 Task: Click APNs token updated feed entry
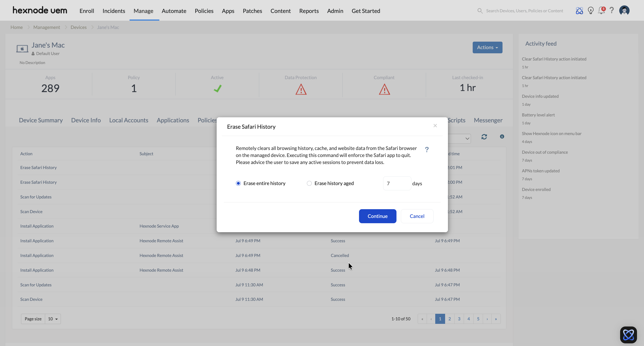pyautogui.click(x=541, y=171)
